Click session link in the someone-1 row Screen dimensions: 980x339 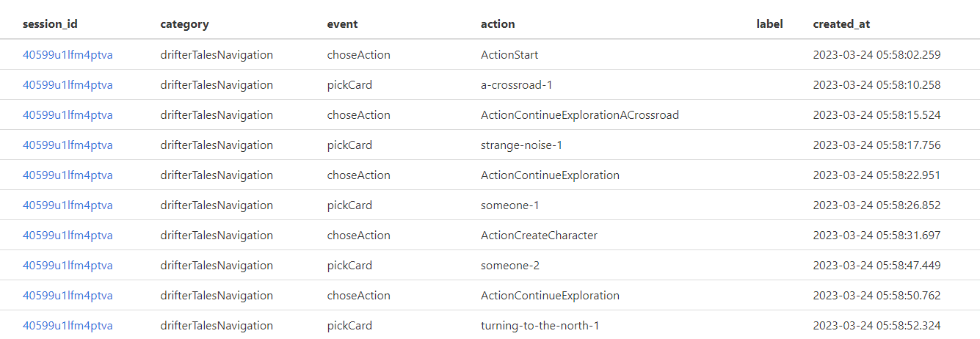coord(68,205)
